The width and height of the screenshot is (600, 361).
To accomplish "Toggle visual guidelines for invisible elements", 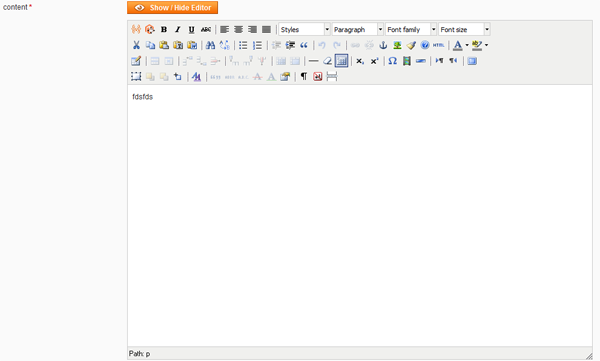I will click(x=341, y=61).
